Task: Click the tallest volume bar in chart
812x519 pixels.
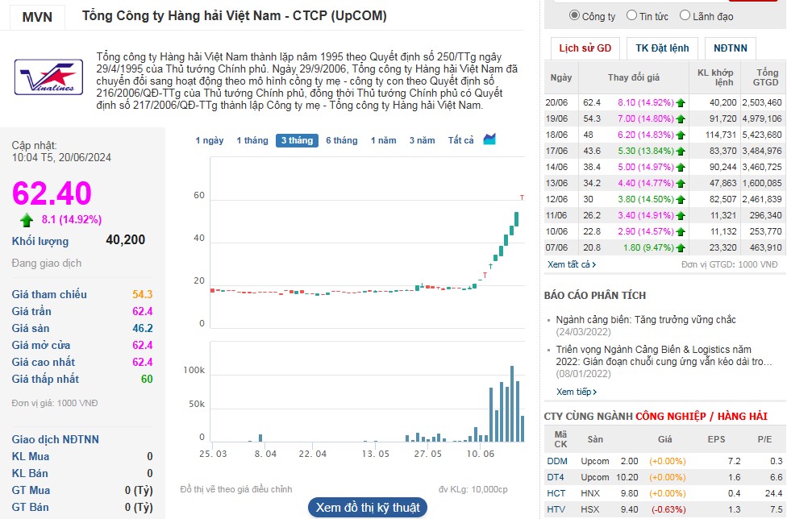Action: point(512,404)
